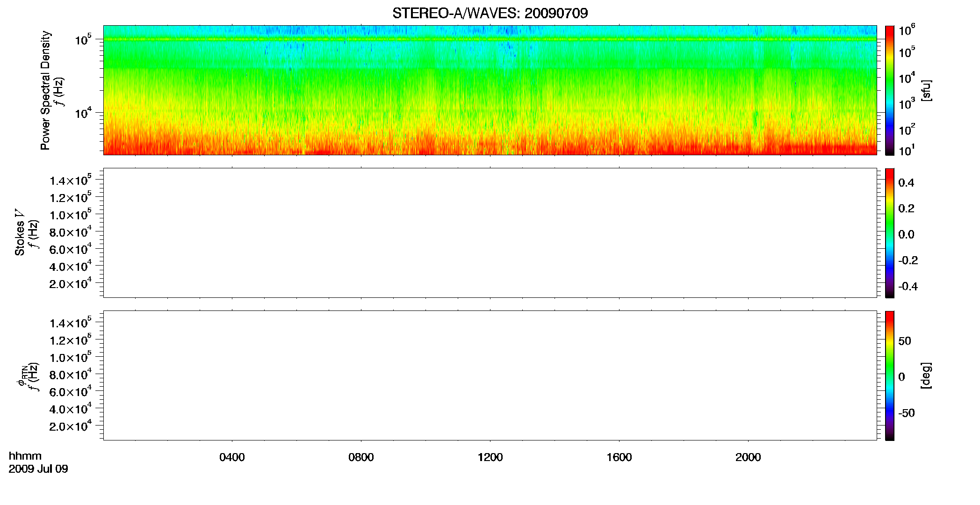Click the Stokes V axis label
Screen dimensions: 980x505
tap(20, 232)
